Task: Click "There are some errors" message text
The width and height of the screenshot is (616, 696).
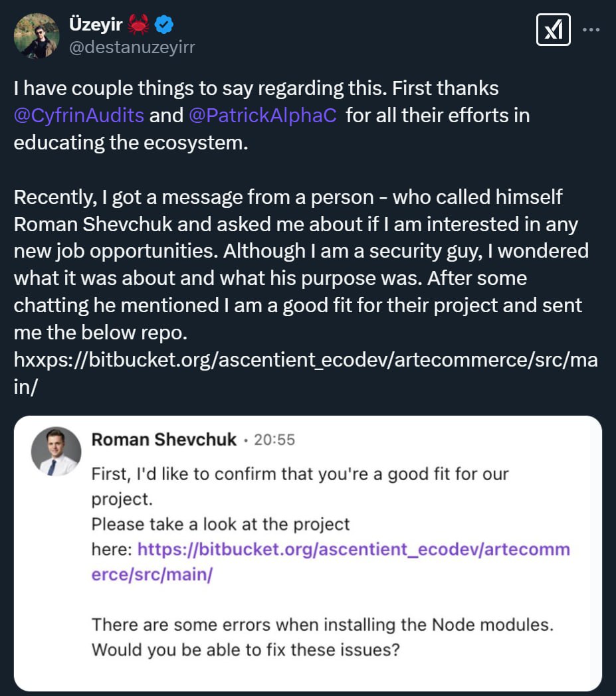Action: click(322, 624)
